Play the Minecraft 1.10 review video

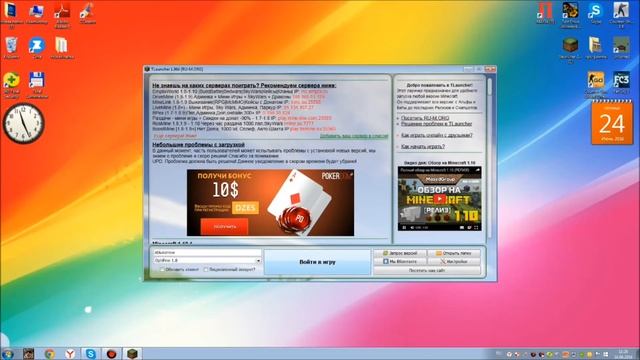click(440, 199)
